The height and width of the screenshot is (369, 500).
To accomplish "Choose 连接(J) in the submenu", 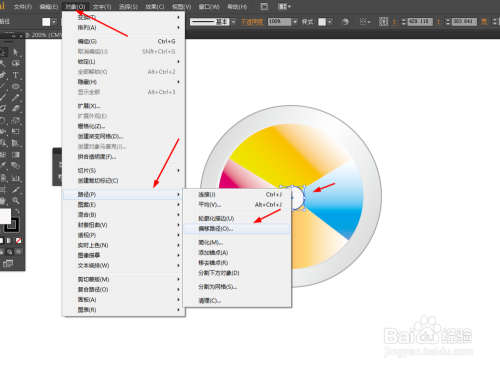I will 237,194.
